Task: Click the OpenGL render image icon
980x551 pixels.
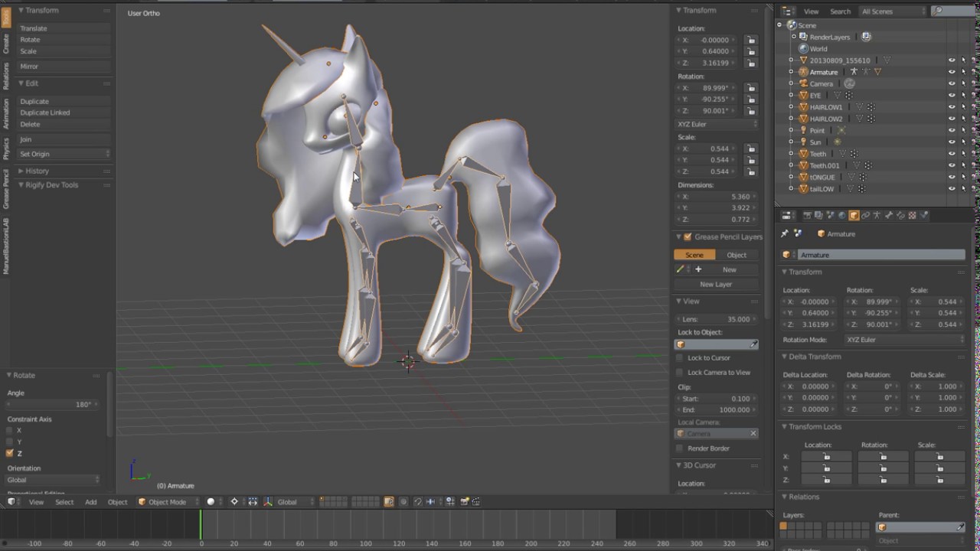Action: (x=464, y=502)
